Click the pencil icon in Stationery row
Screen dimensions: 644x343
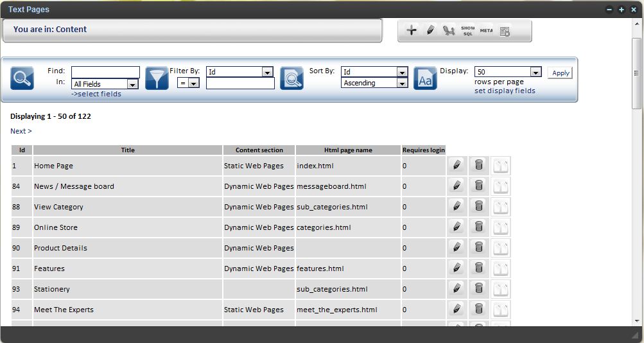457,289
